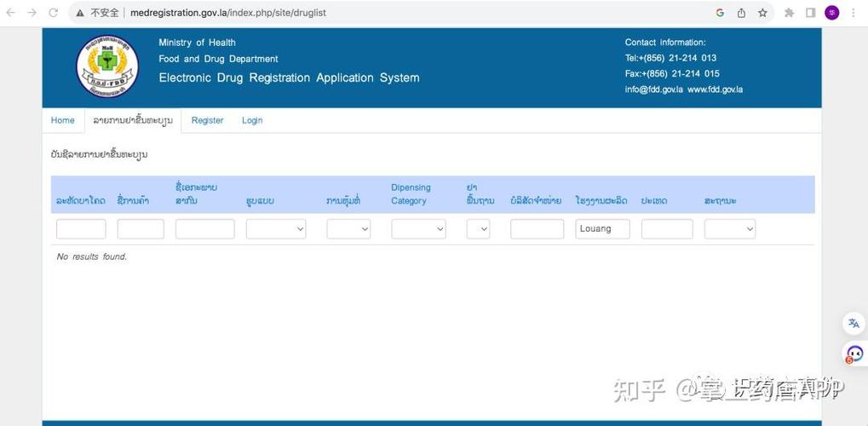Select the registered drug list tab
868x426 pixels.
click(x=133, y=120)
